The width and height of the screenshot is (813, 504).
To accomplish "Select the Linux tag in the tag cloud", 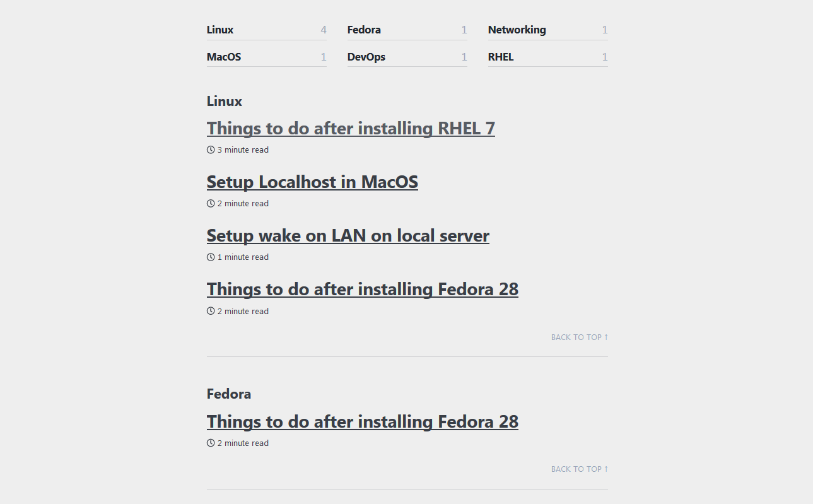I will [219, 30].
